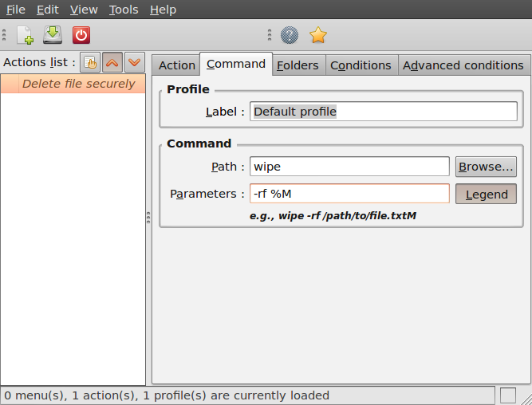Click into the Parameters input field
The width and height of the screenshot is (532, 405).
click(x=349, y=194)
